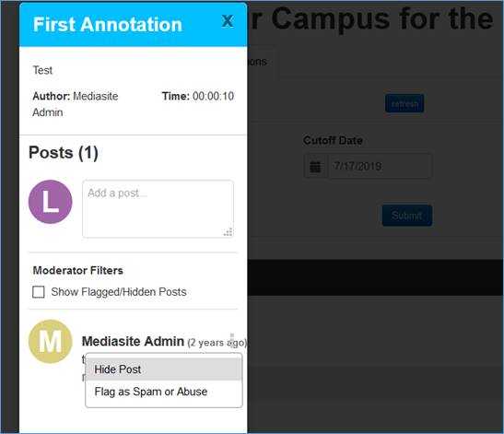Viewport: 504px width, 434px height.
Task: Enable Show Flagged/Hidden Posts checkbox
Action: tap(39, 292)
